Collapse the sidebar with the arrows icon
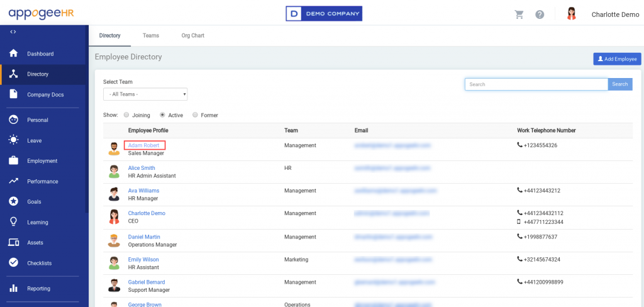The height and width of the screenshot is (307, 644). [x=13, y=31]
